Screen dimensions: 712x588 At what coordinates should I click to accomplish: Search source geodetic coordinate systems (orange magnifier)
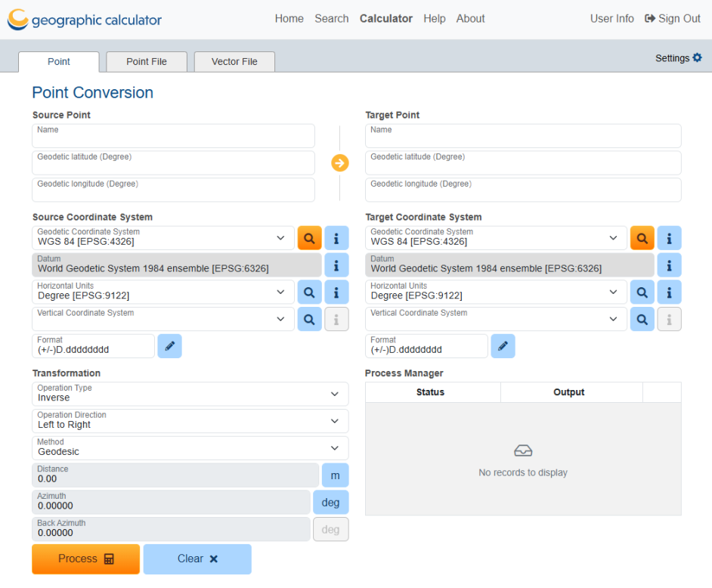309,238
